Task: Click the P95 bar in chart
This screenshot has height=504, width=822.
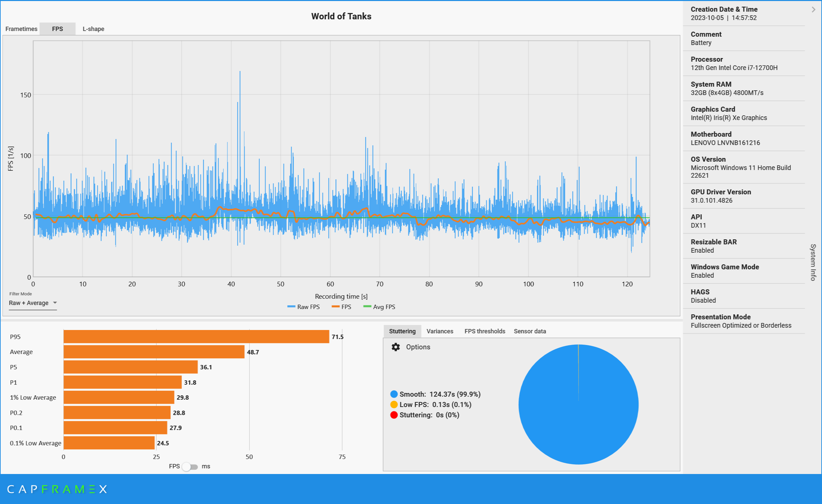Action: tap(196, 337)
